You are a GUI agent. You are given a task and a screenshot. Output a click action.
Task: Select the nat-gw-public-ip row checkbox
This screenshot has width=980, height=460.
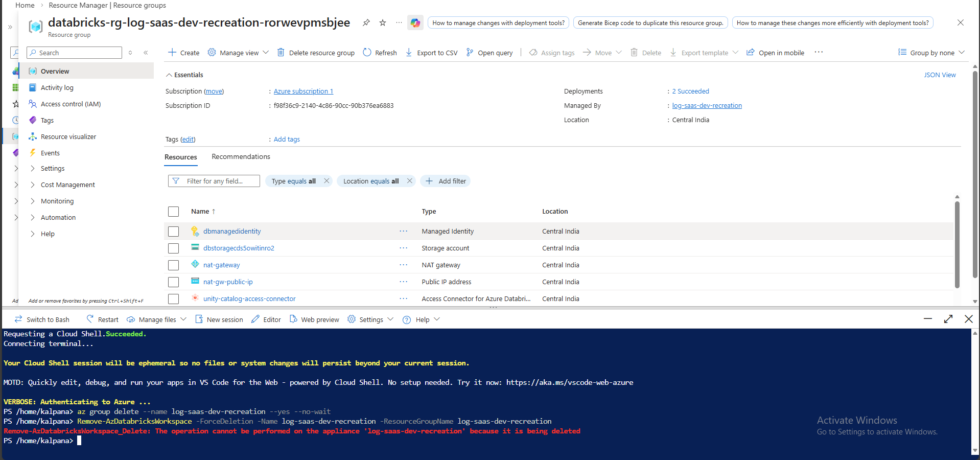(174, 282)
